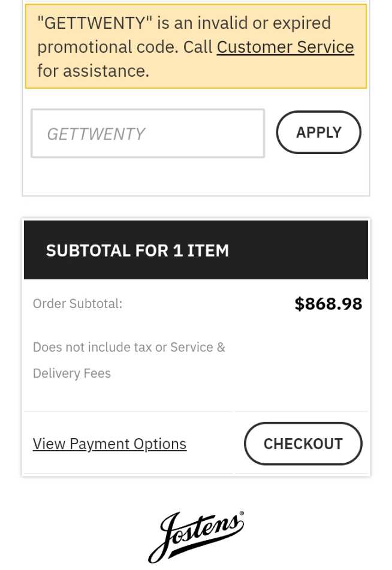Viewport: 392px width, 570px height.
Task: Click the Order Subtotal amount $868.98
Action: (328, 303)
